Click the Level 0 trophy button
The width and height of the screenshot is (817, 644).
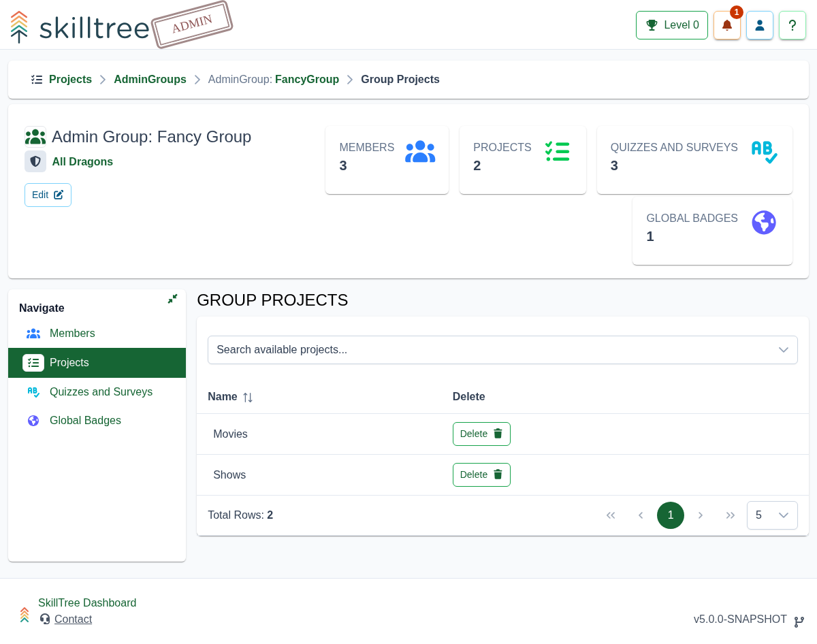tap(672, 25)
